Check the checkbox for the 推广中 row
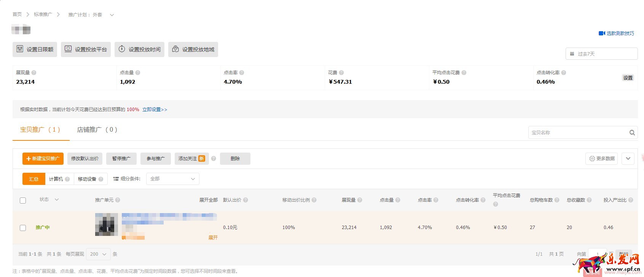Viewport: 644px width, 277px height. coord(23,228)
